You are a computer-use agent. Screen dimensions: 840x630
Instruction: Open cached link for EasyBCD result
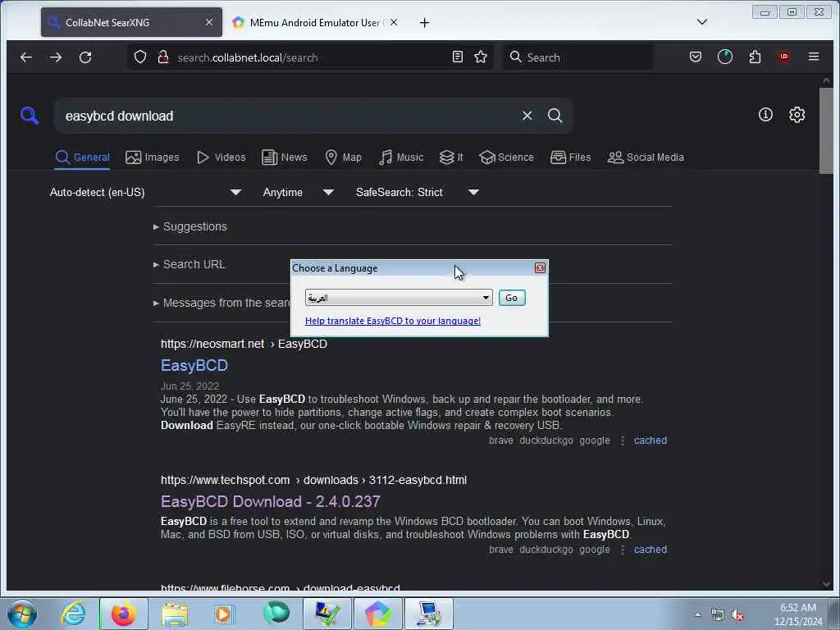[651, 441]
